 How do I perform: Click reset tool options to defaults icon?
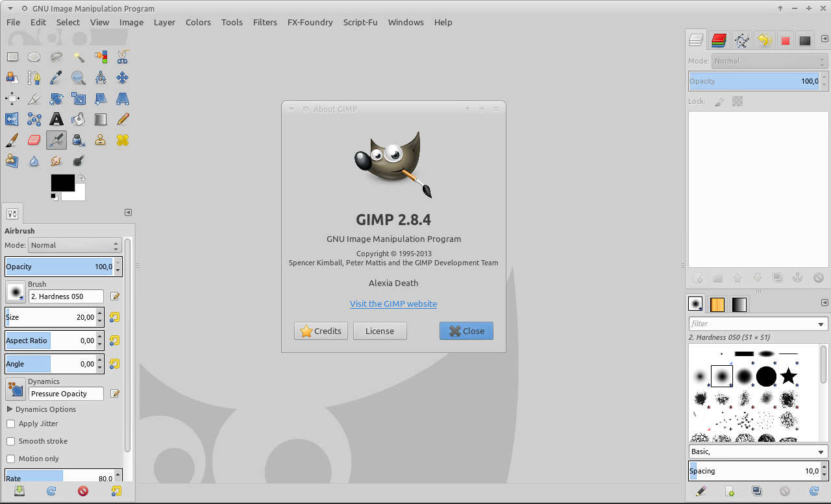click(116, 491)
